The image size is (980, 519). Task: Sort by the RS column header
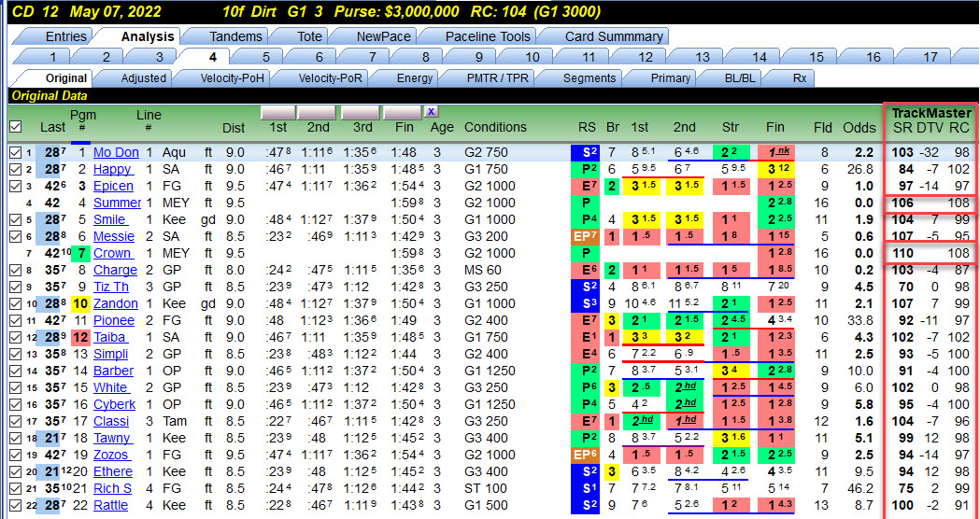point(587,127)
